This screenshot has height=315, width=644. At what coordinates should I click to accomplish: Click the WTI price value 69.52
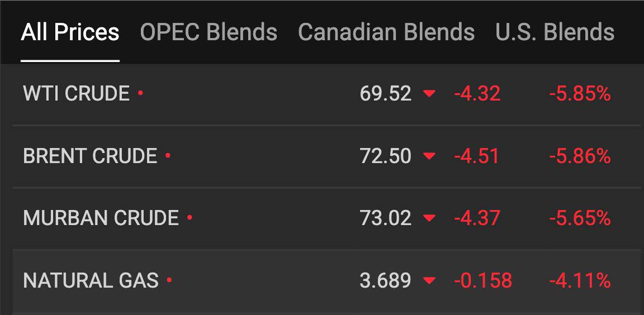coord(385,94)
